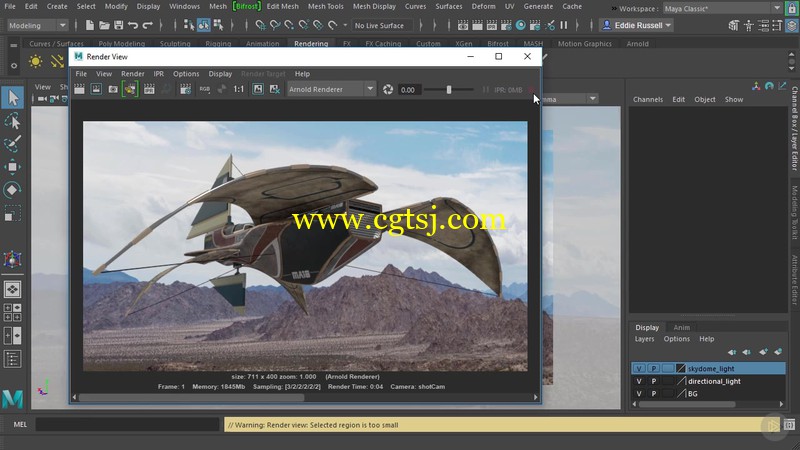Start IPR render icon in Render View
Viewport: 800px width, 450px height.
coord(149,89)
